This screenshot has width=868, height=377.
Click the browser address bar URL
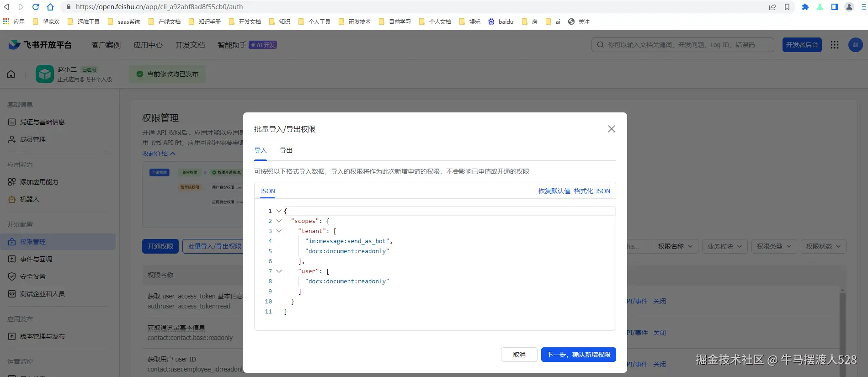point(159,7)
